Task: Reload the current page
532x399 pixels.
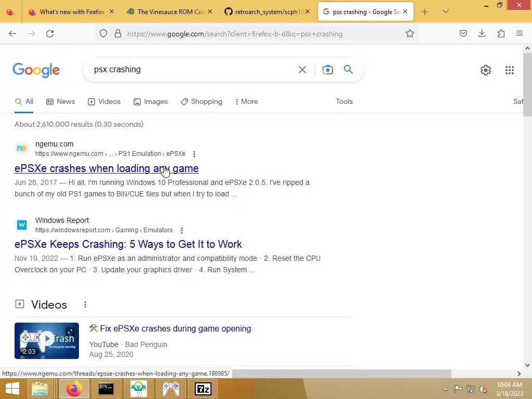Action: 50,34
